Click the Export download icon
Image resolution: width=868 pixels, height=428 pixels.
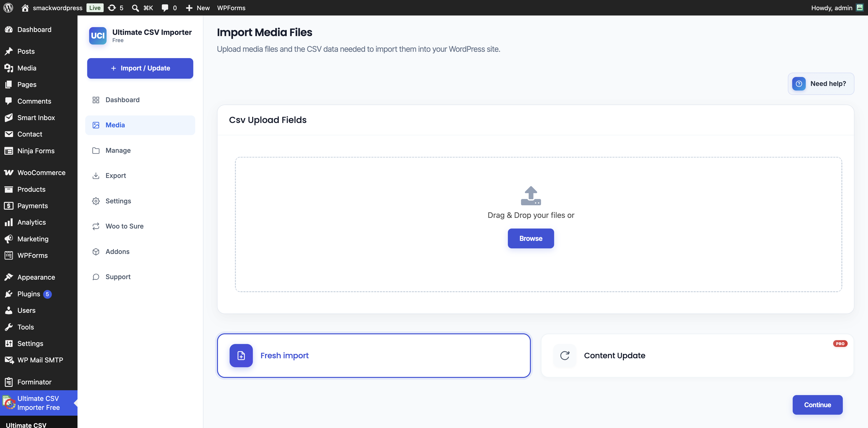pyautogui.click(x=96, y=176)
